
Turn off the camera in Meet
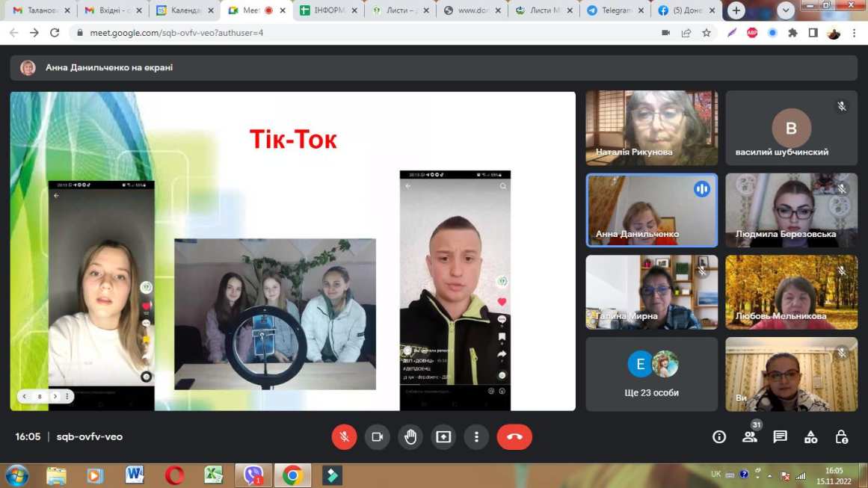(377, 436)
